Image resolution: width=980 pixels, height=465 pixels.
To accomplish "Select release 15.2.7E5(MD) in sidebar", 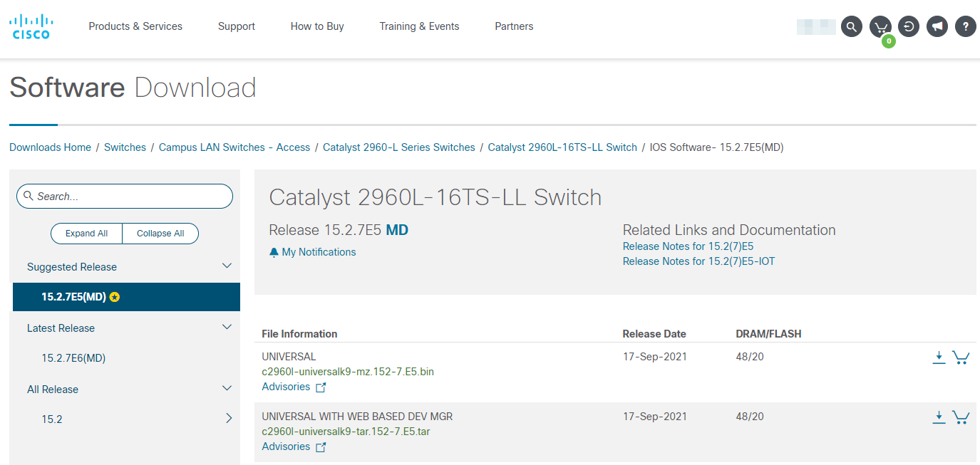I will [x=126, y=297].
